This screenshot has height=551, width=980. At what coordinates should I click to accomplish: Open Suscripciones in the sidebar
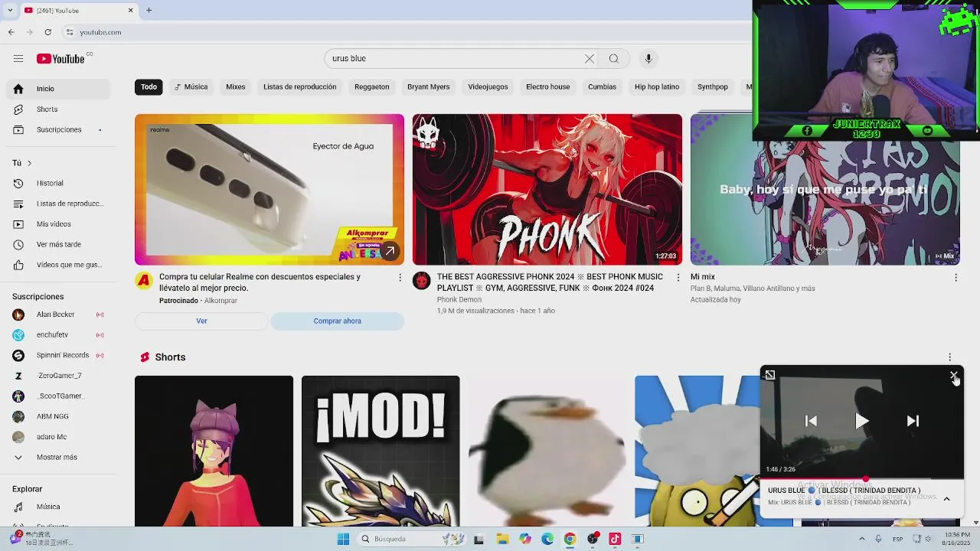[x=57, y=130]
